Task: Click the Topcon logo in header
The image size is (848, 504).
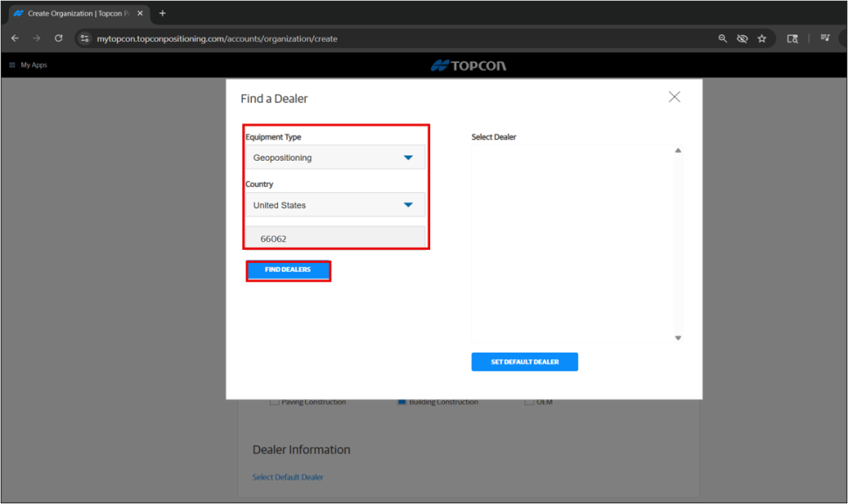Action: click(x=469, y=66)
